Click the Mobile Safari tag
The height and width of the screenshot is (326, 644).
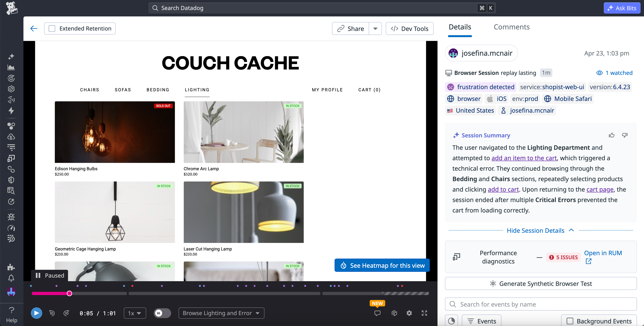click(568, 99)
